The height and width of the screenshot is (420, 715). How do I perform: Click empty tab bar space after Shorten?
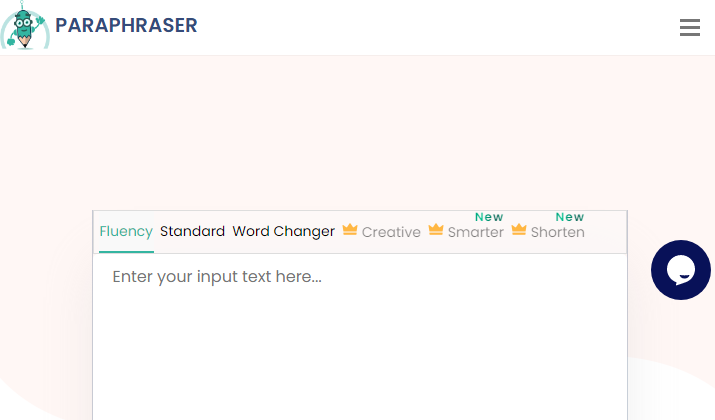(606, 232)
